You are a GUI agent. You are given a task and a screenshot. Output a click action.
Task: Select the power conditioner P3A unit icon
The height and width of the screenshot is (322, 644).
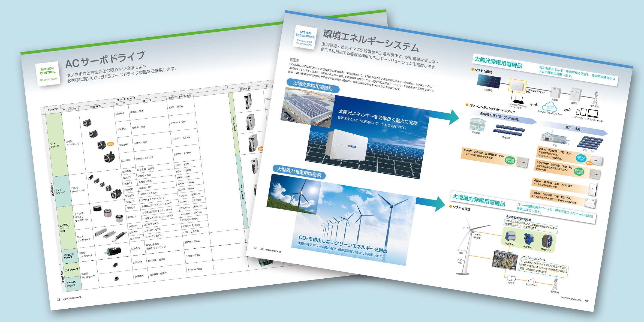tap(517, 86)
